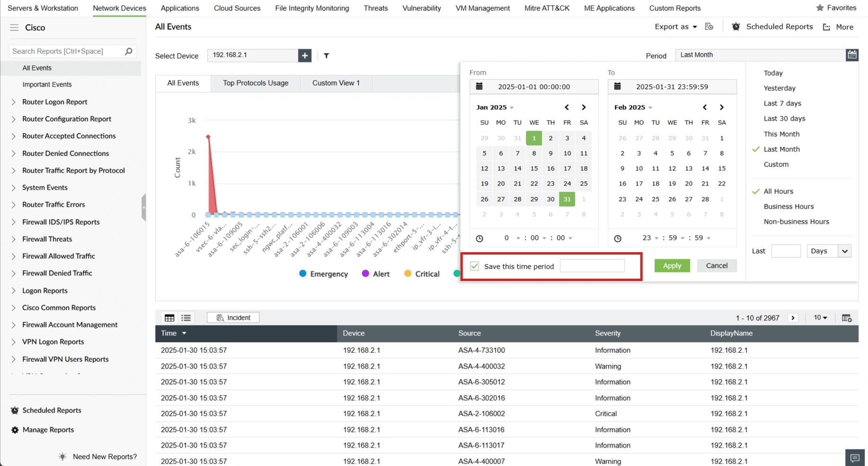Open the Period calendar picker icon
This screenshot has height=466, width=868.
[x=852, y=55]
